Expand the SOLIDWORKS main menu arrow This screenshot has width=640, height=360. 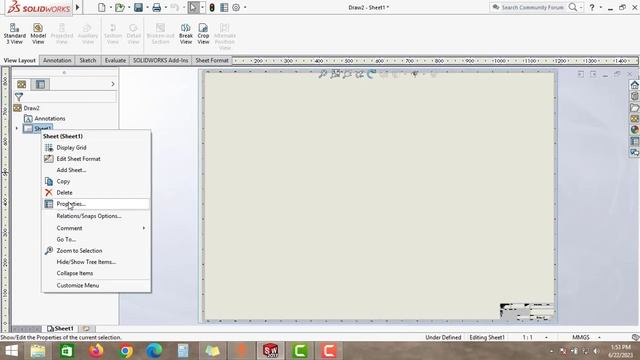tap(78, 7)
